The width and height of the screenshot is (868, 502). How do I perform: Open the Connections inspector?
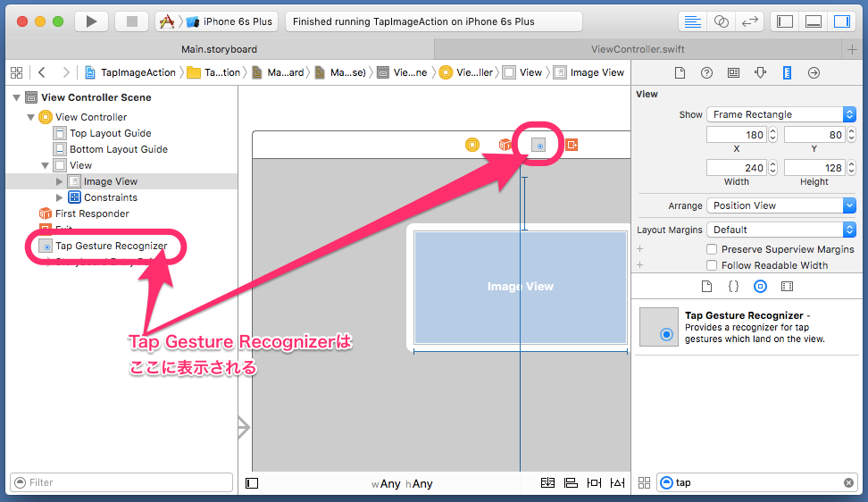[814, 72]
